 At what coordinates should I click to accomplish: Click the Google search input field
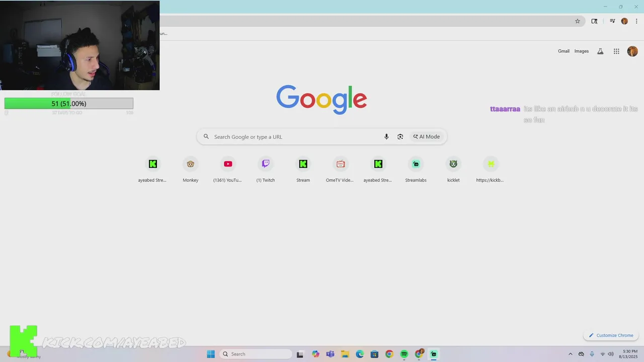[x=297, y=137]
